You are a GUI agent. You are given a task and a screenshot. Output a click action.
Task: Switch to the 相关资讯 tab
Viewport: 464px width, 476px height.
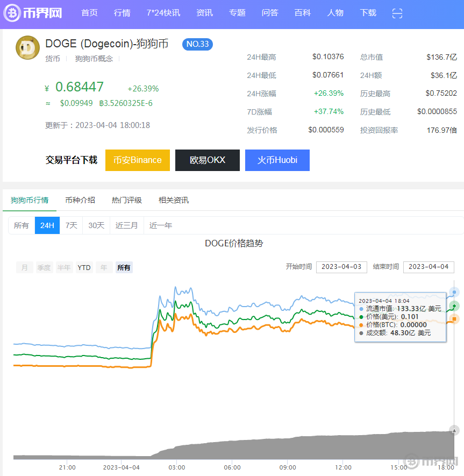174,201
